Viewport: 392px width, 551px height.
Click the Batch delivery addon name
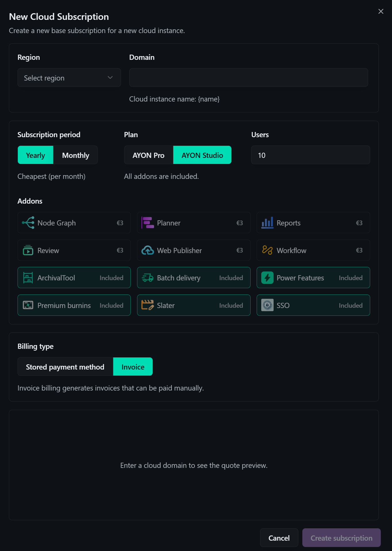[179, 278]
